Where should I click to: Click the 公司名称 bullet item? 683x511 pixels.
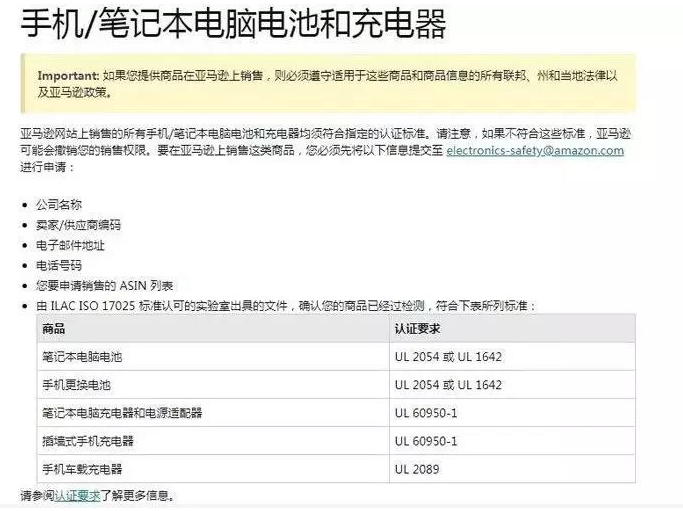click(58, 204)
